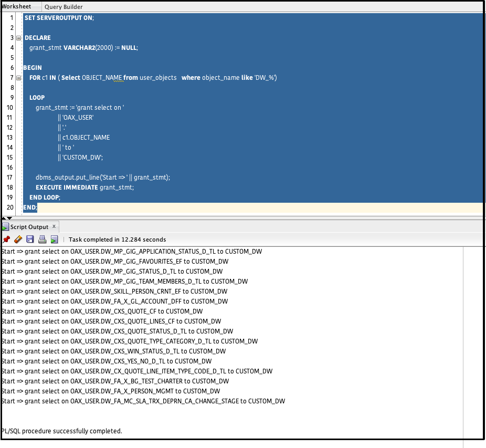Click output row DW_CXS_QUOTE_CF

click(x=102, y=311)
